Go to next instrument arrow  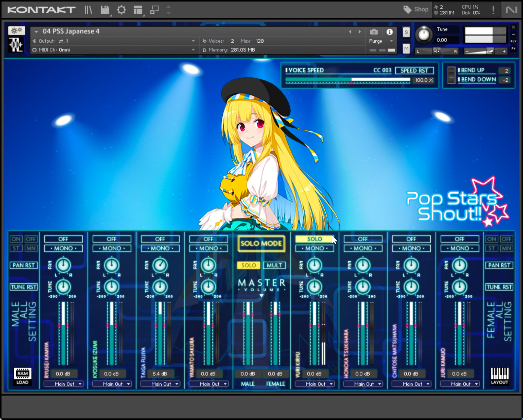tap(360, 32)
